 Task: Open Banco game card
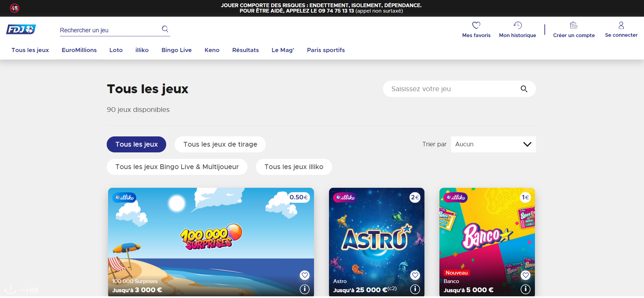pos(487,242)
